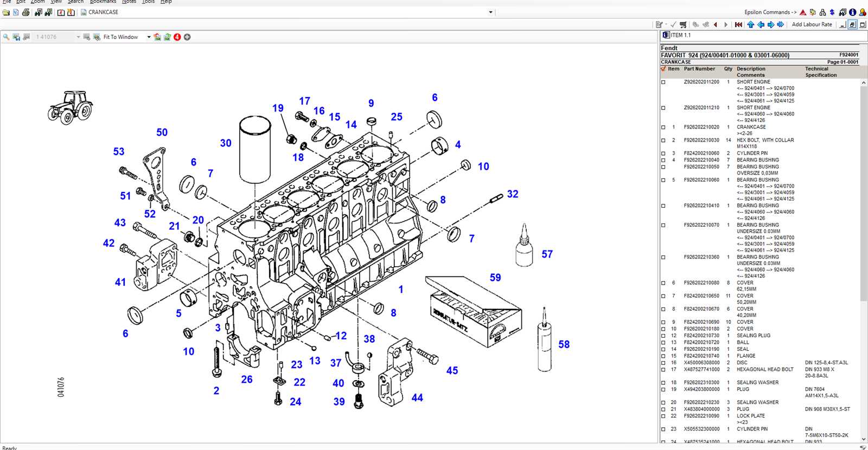Click callout number 59 in diagram
Image resolution: width=868 pixels, height=450 pixels.
(495, 278)
